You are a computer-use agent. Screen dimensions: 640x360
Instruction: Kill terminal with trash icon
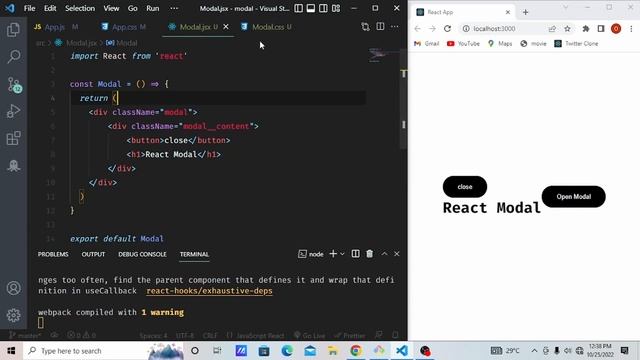point(369,254)
